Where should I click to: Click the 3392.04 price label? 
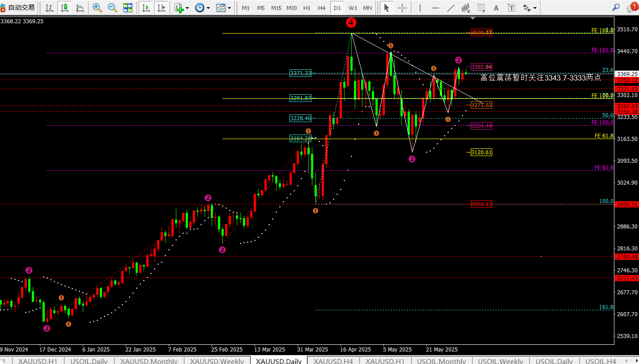coord(481,67)
